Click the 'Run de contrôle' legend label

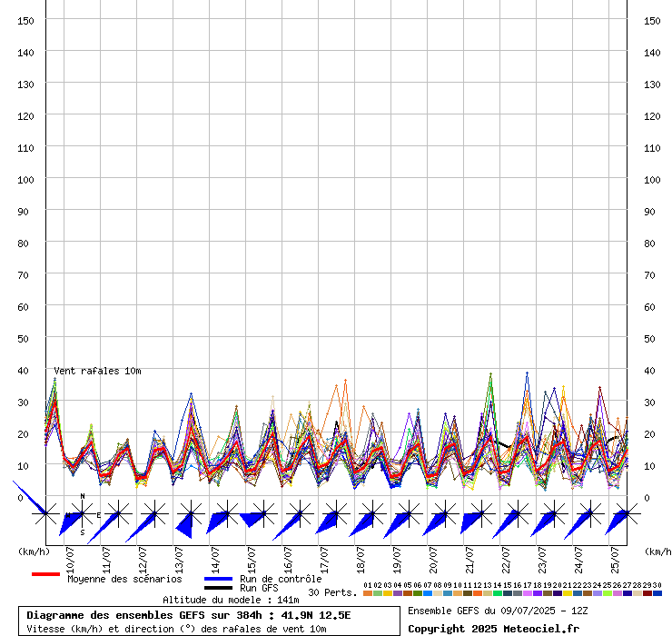pos(281,579)
